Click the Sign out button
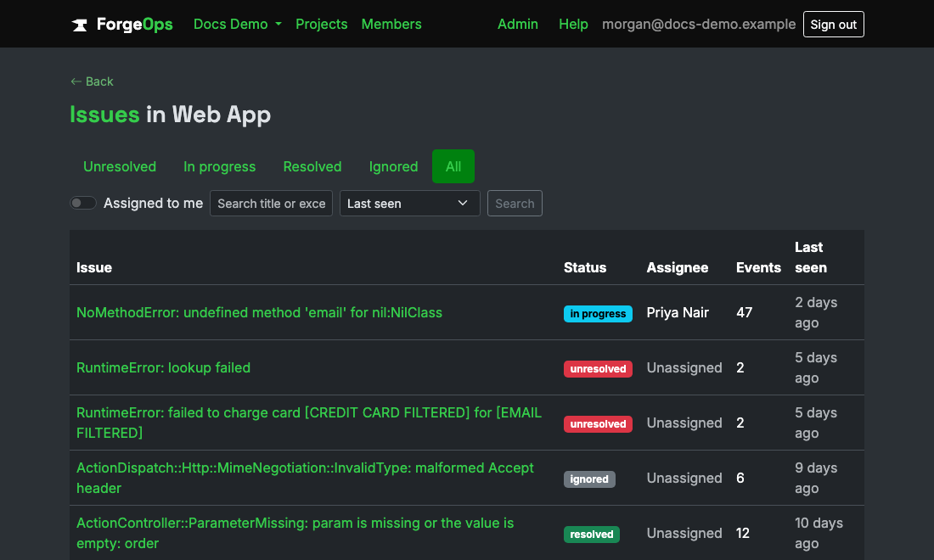Viewport: 934px width, 560px height. (x=833, y=25)
